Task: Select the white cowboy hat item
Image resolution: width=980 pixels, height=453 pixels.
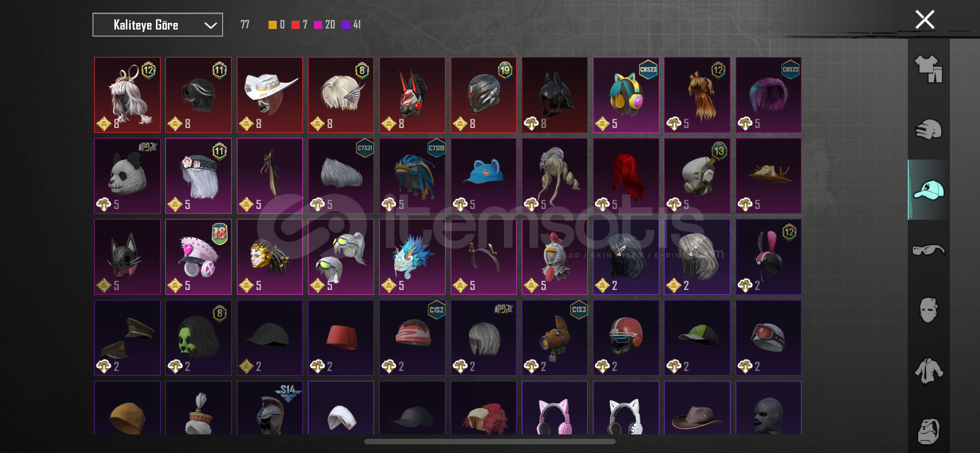Action: [x=270, y=95]
